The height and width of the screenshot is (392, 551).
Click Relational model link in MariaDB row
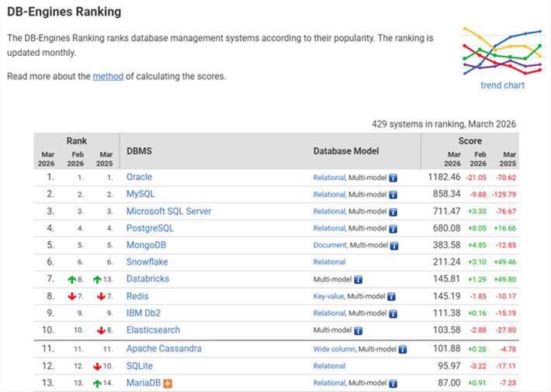(329, 383)
